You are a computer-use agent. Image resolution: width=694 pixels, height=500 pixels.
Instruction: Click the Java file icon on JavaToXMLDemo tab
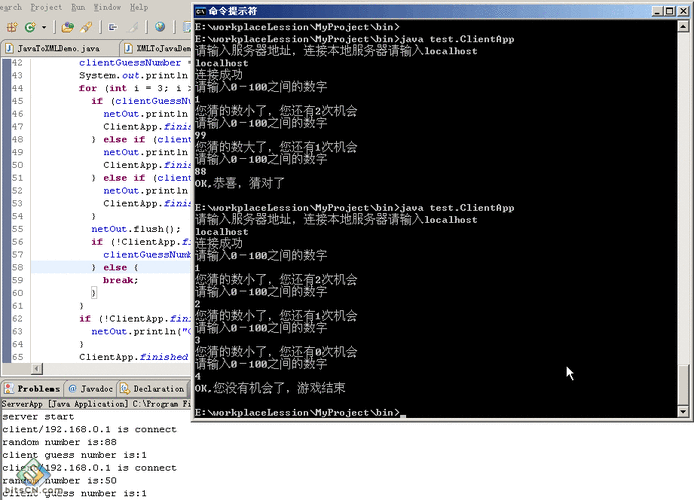pyautogui.click(x=9, y=48)
